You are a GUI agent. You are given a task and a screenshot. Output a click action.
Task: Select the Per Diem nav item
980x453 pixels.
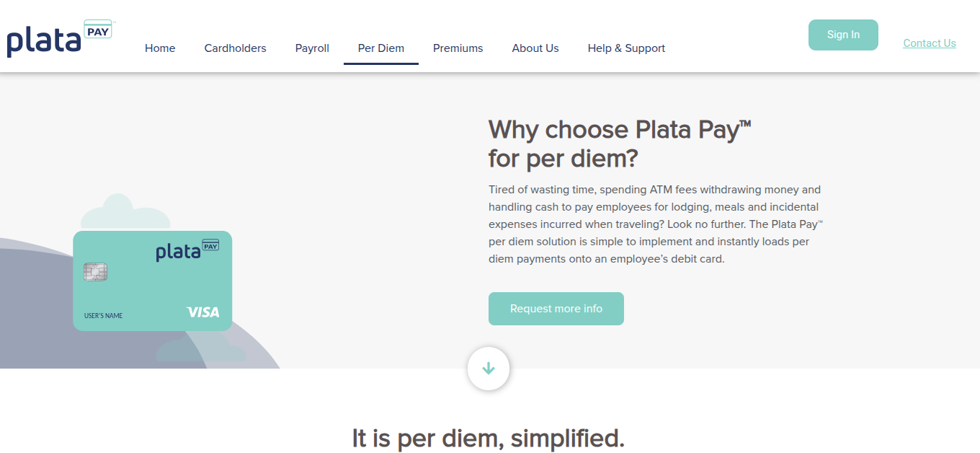[x=381, y=48]
